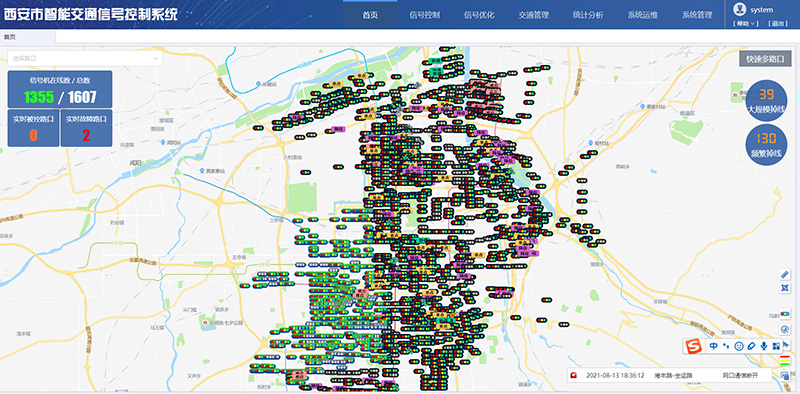Open the intersection selection dropdown
The image size is (800, 394).
tap(85, 58)
